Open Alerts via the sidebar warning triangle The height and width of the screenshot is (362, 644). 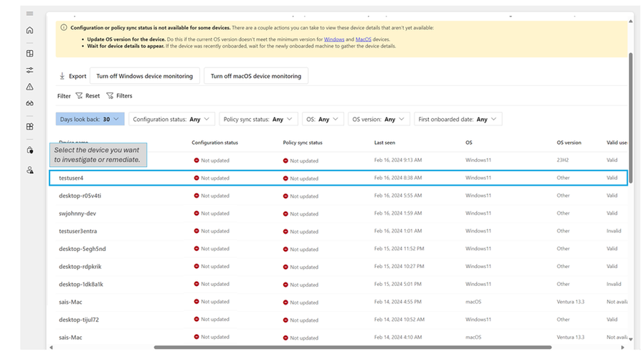point(29,87)
